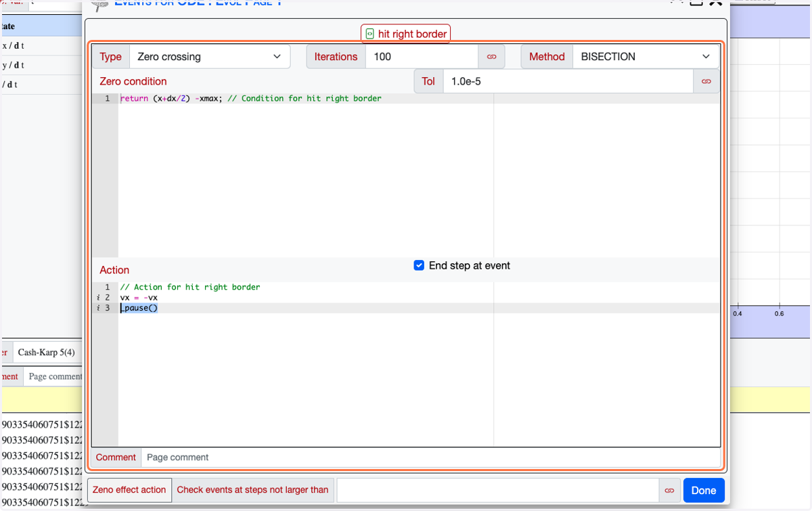Close the Events for ODE dialog
Image resolution: width=812 pixels, height=511 pixels.
(715, 2)
